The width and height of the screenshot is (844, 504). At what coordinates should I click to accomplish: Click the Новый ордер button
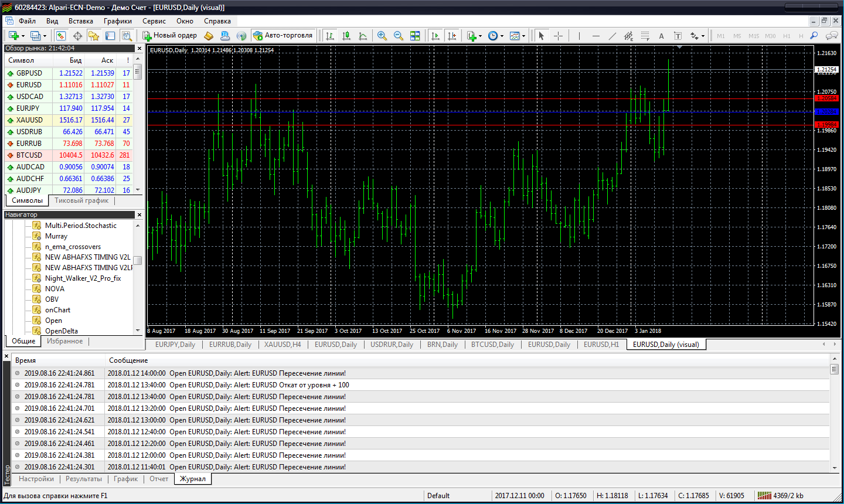(x=170, y=35)
